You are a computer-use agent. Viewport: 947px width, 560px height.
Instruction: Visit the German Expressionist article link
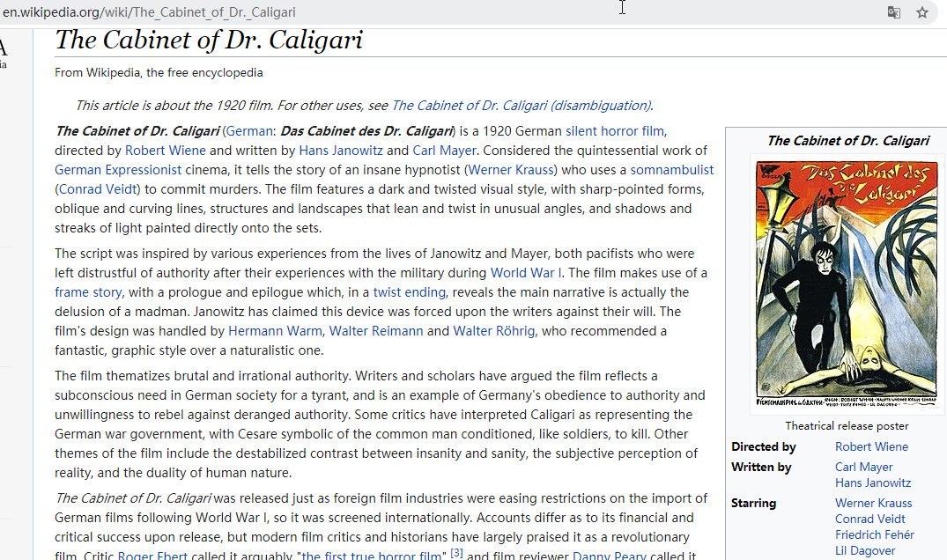pyautogui.click(x=118, y=170)
